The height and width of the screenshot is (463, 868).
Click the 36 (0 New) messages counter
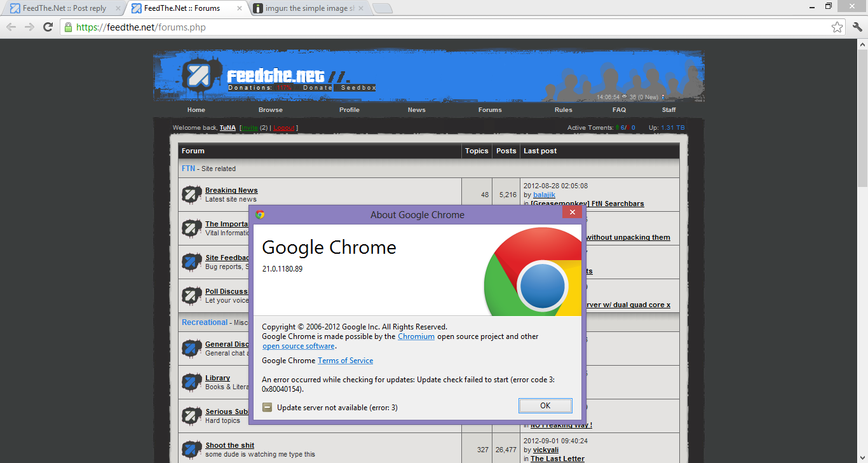point(644,97)
